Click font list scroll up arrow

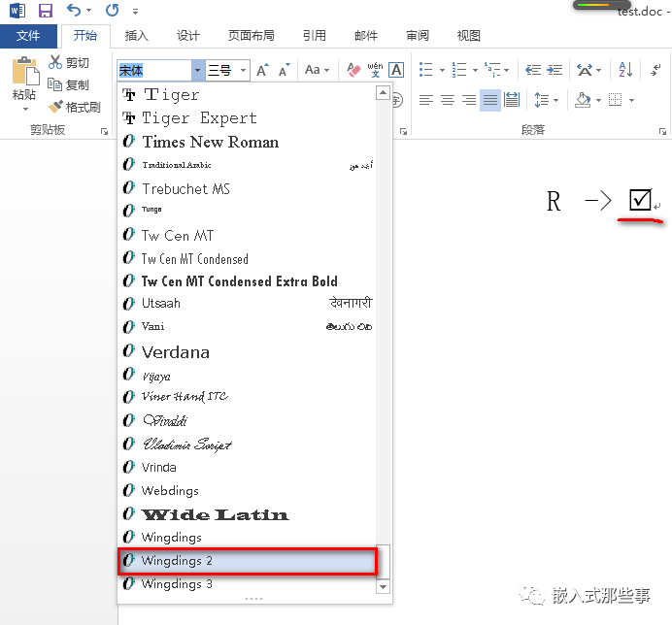point(383,92)
